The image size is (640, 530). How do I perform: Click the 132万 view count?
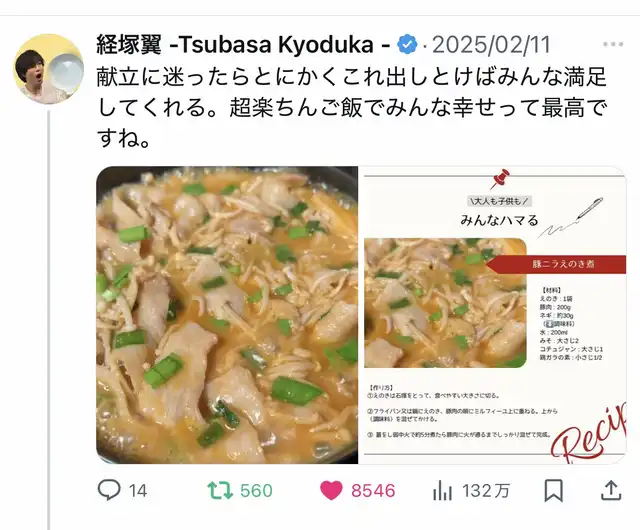click(x=486, y=490)
